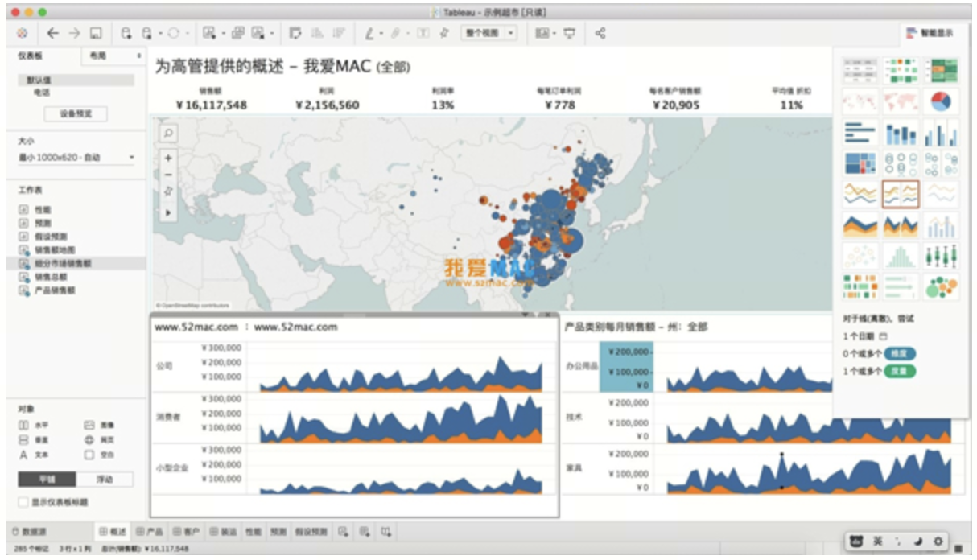Click the new data source icon
This screenshot has height=560, width=977.
[126, 33]
